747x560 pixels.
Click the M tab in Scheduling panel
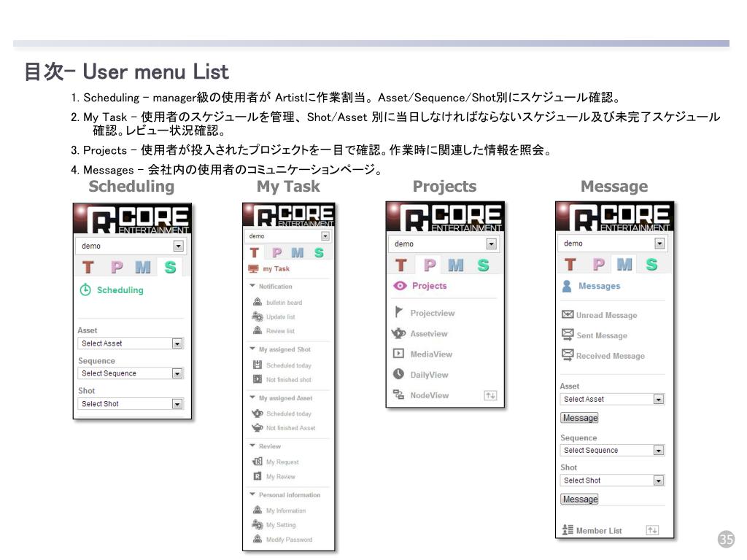pyautogui.click(x=142, y=267)
